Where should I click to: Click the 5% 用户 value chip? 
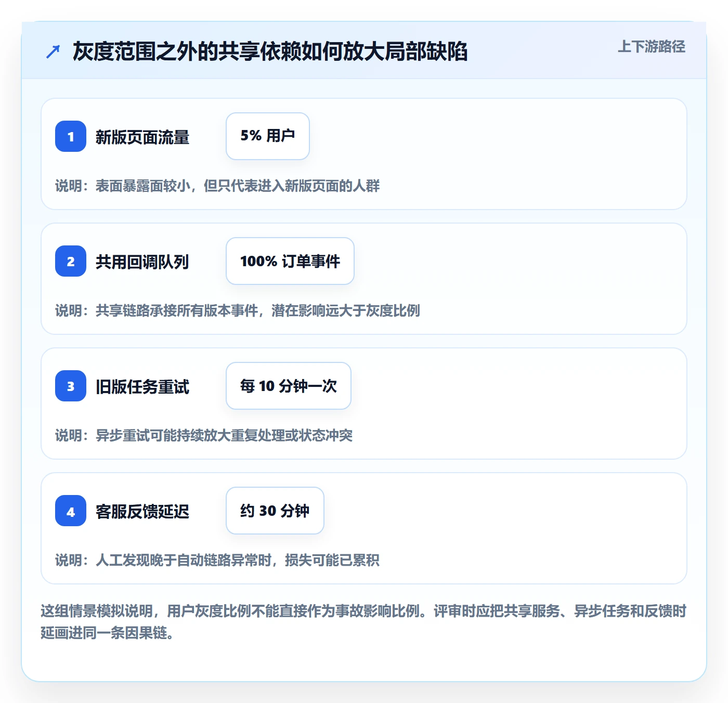(268, 136)
